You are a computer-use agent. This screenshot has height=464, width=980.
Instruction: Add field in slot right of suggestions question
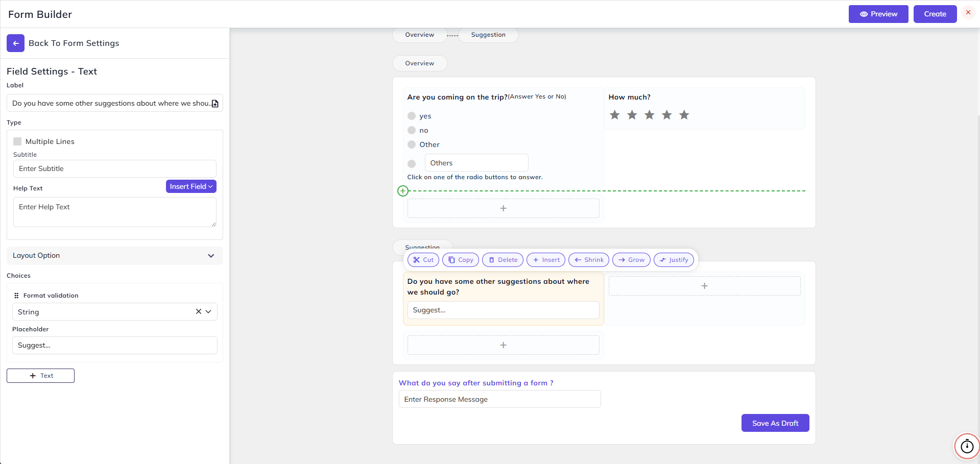click(x=705, y=286)
